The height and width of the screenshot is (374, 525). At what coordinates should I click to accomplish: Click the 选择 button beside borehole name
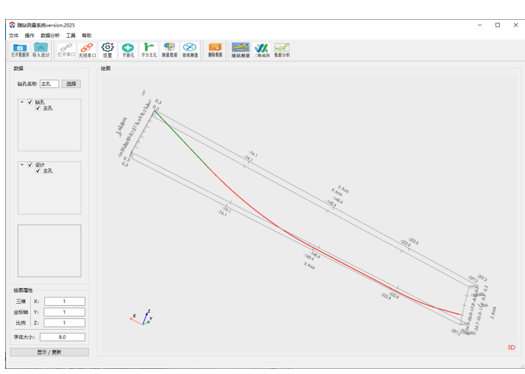[71, 84]
